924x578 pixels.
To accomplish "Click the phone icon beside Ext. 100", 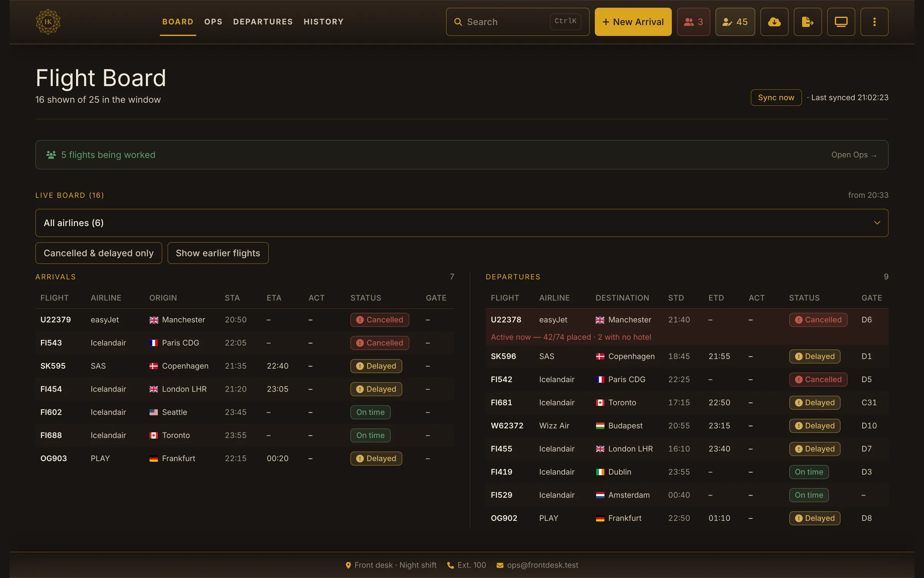I will point(450,565).
